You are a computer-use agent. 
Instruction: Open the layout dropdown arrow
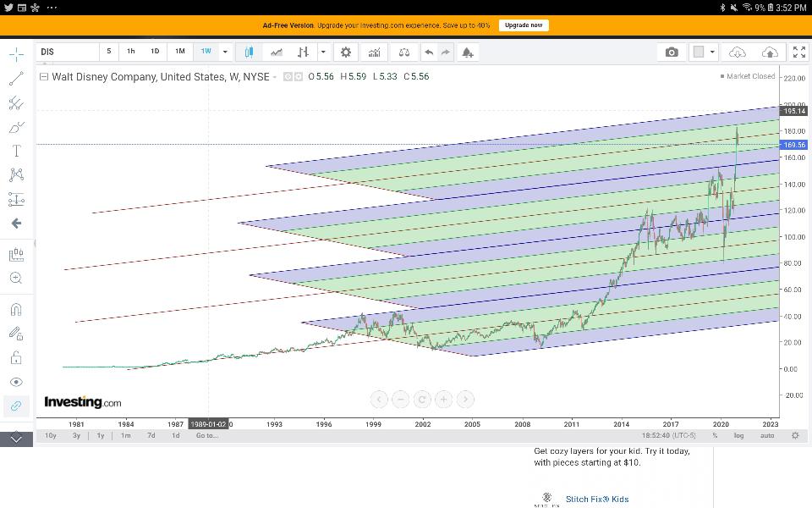coord(712,52)
